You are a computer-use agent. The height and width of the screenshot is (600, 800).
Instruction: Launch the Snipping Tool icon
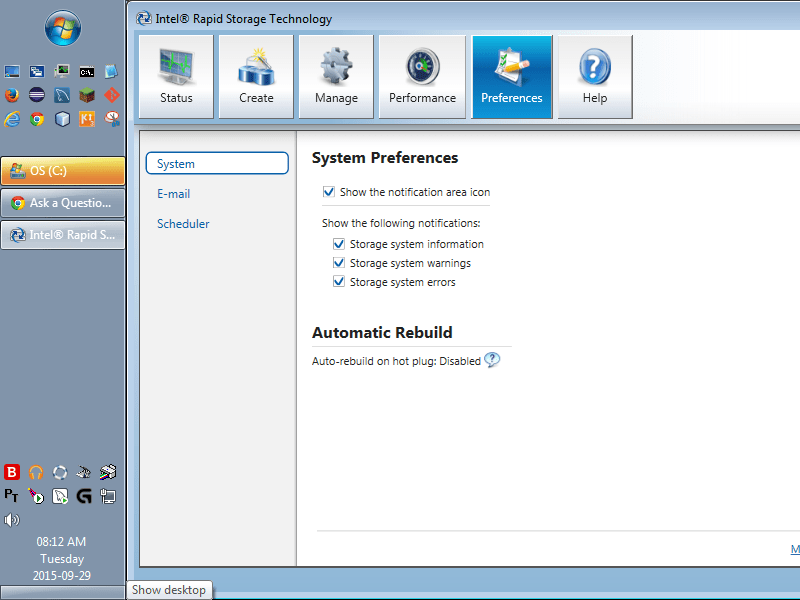click(x=112, y=119)
